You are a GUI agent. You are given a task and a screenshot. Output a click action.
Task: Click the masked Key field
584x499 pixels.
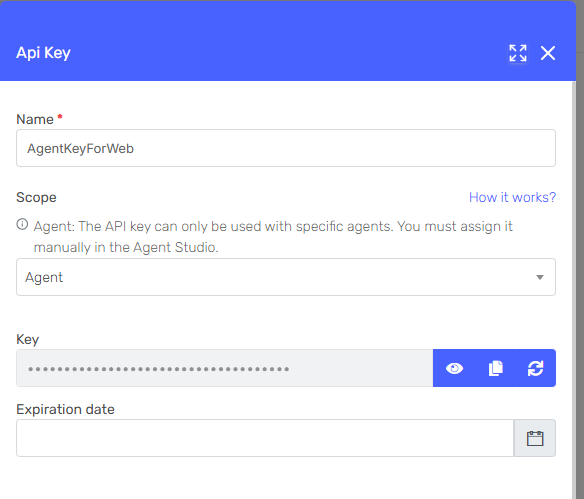click(225, 368)
